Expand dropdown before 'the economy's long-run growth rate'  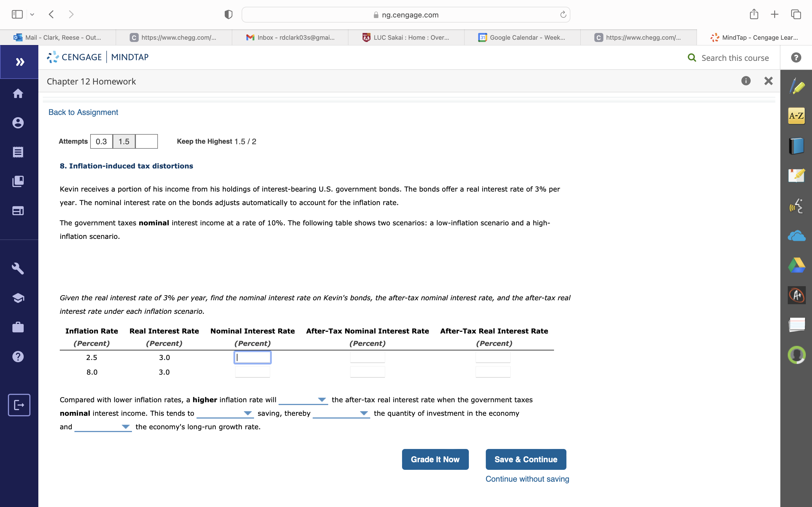[103, 426]
